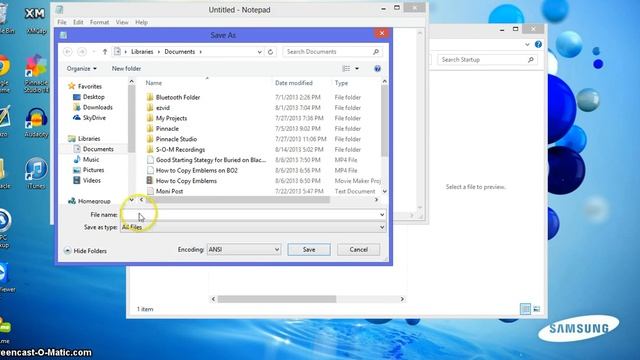Click the Back arrow in Save As dialog

click(68, 52)
